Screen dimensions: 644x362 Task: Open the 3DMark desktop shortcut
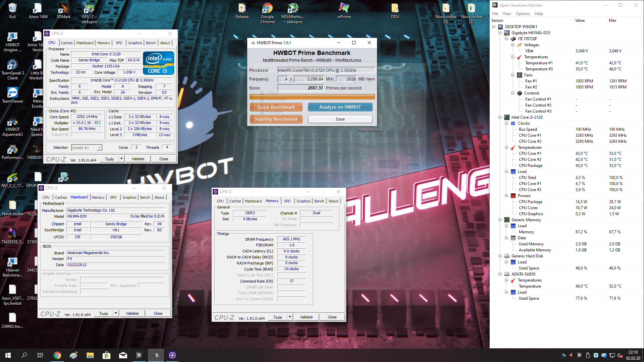point(63,11)
